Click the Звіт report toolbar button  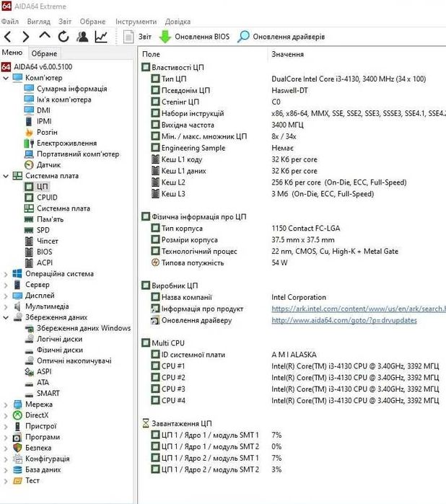[137, 37]
